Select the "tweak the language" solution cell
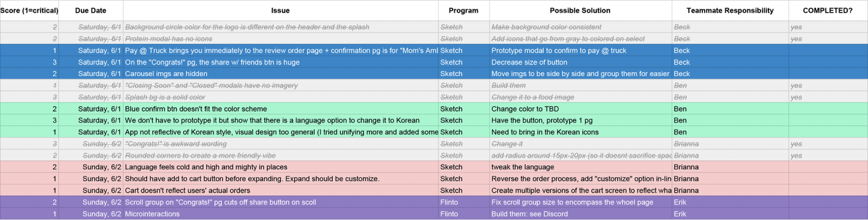868x220 pixels. [x=580, y=167]
